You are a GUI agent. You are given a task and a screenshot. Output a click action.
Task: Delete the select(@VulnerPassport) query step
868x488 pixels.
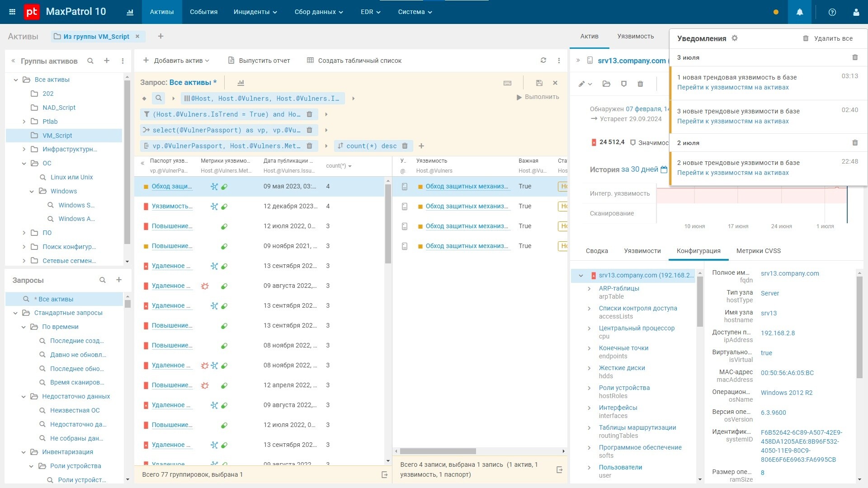(x=310, y=130)
